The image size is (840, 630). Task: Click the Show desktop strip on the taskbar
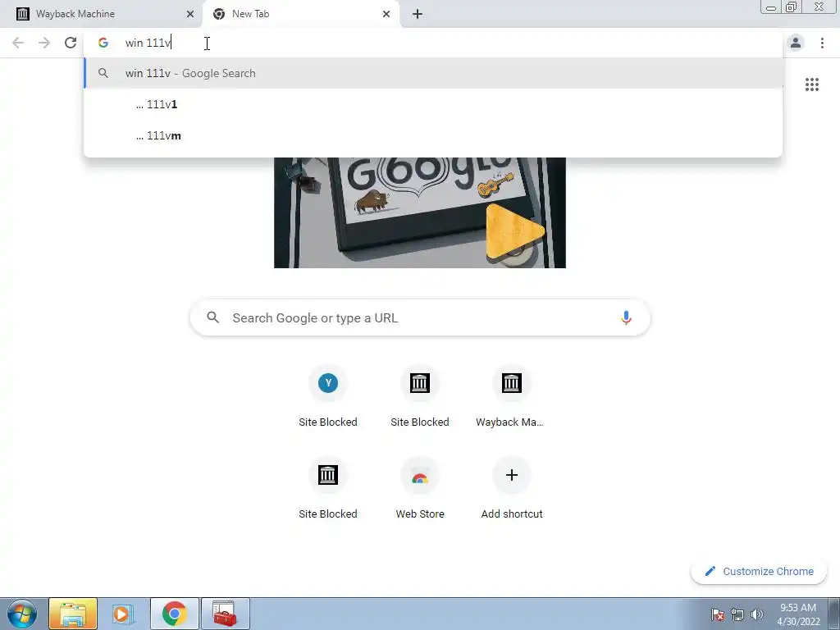pos(833,614)
